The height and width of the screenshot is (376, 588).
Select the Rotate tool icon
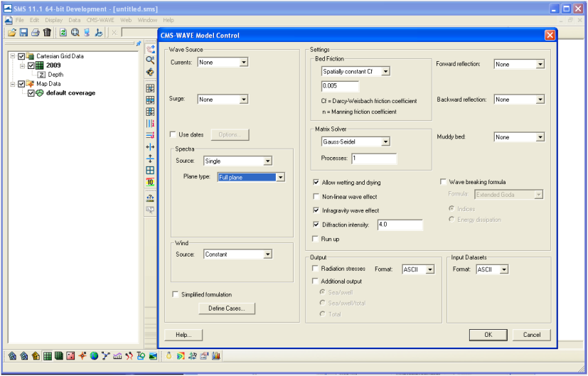pos(150,72)
